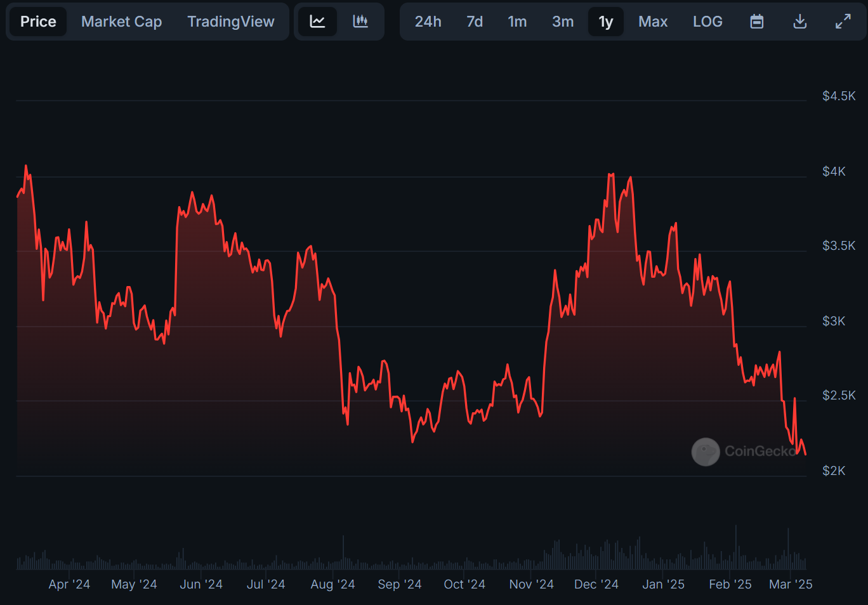
Task: Click the Mar '25 date label
Action: point(791,585)
